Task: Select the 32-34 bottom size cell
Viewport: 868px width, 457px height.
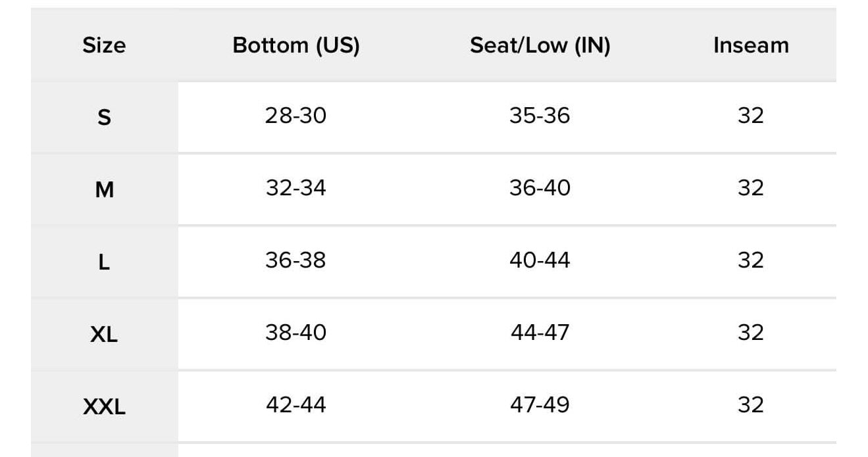Action: [x=296, y=189]
